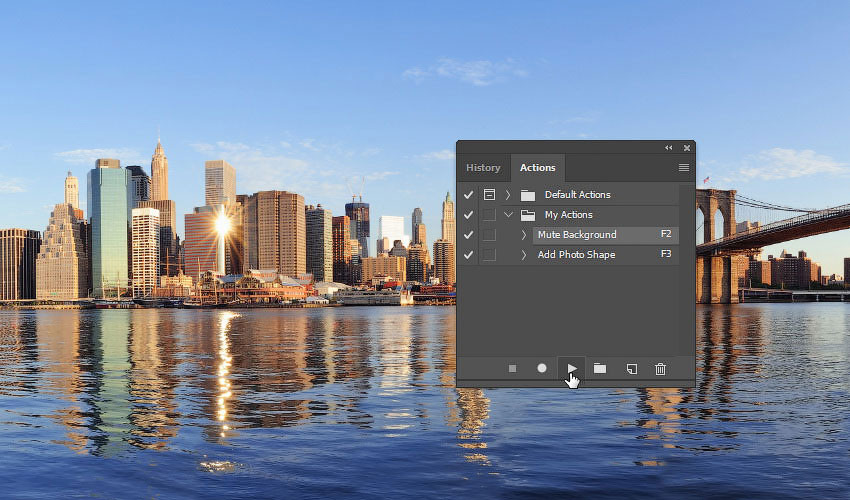Collapse the panel using double-arrow icon
850x500 pixels.
point(668,148)
